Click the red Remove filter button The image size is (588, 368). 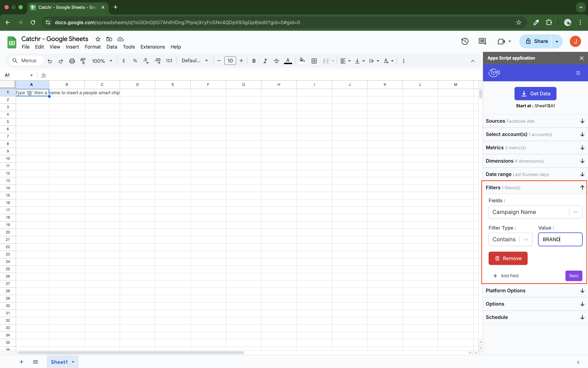[x=508, y=258]
